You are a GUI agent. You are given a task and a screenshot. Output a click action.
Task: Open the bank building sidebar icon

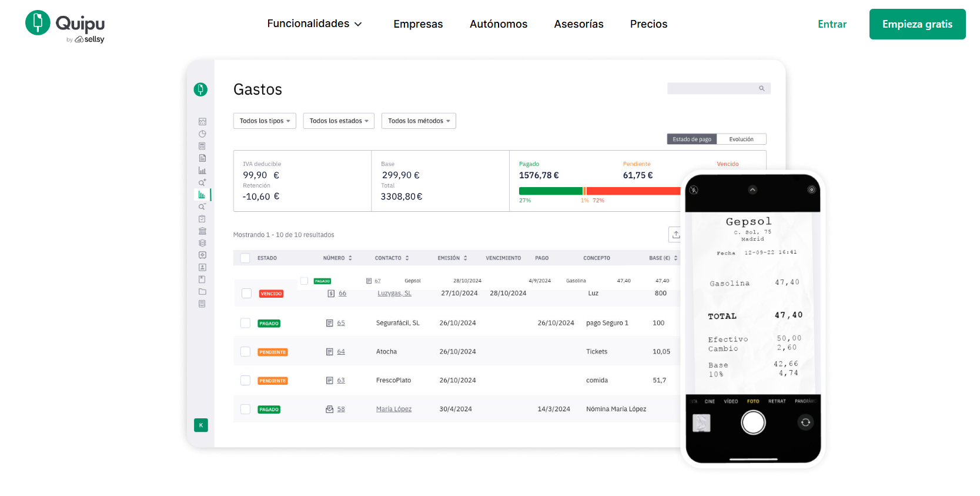click(202, 231)
